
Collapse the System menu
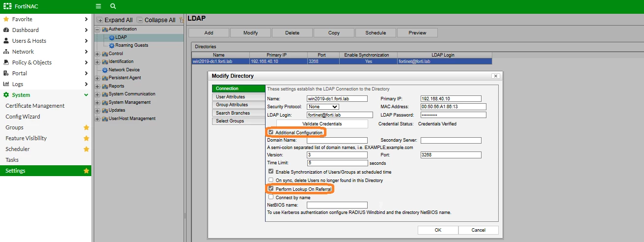click(46, 95)
